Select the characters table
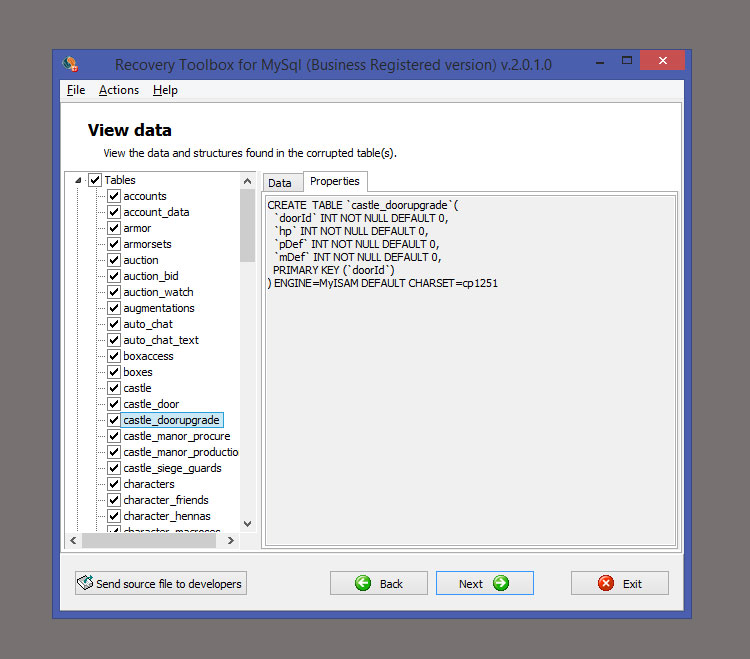The image size is (750, 659). 149,484
